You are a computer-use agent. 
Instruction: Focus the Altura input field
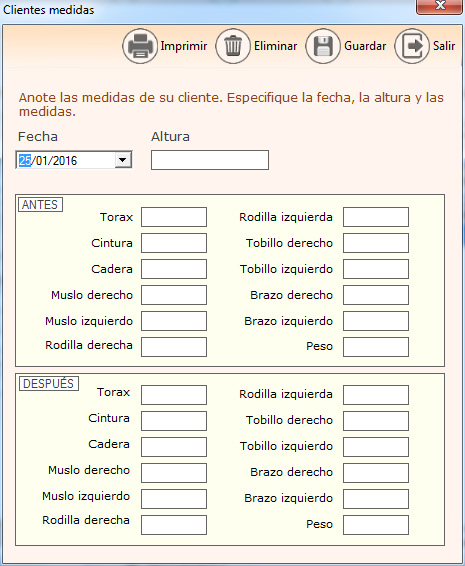pos(210,160)
